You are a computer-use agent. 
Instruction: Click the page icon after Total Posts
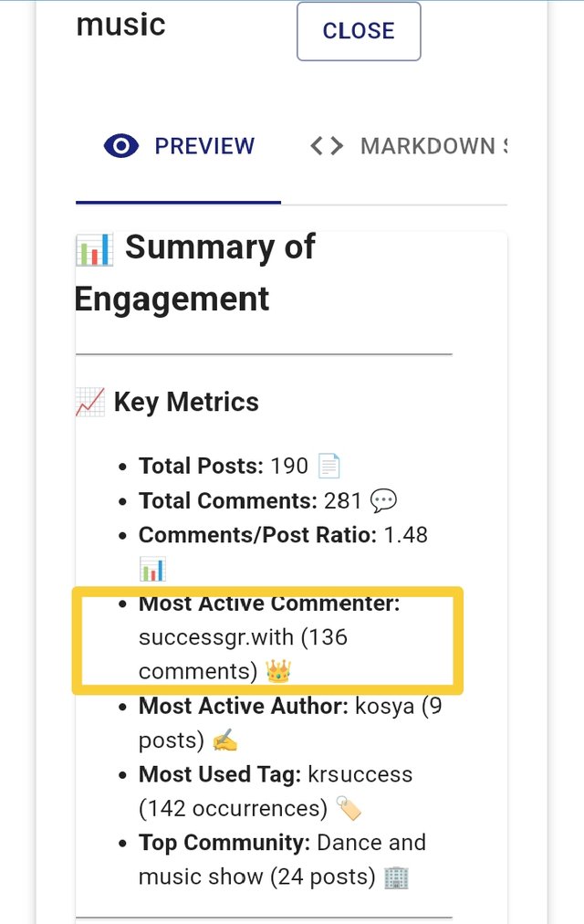pos(328,467)
